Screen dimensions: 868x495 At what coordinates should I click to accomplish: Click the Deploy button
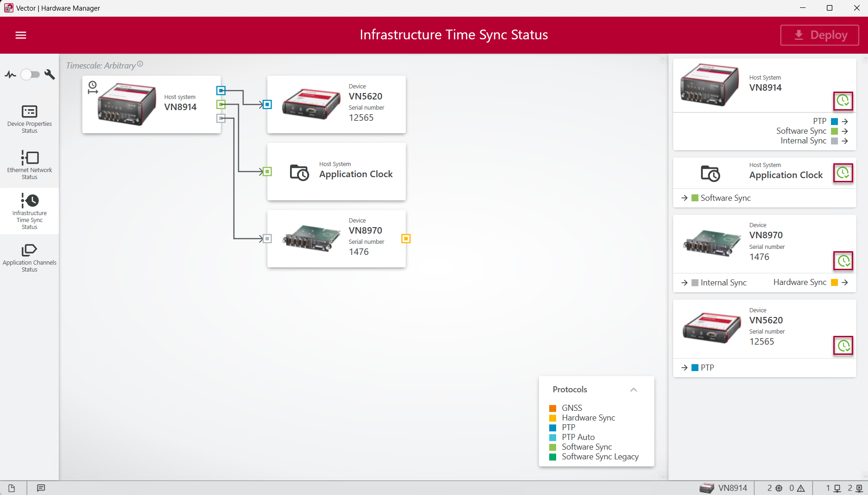[819, 35]
